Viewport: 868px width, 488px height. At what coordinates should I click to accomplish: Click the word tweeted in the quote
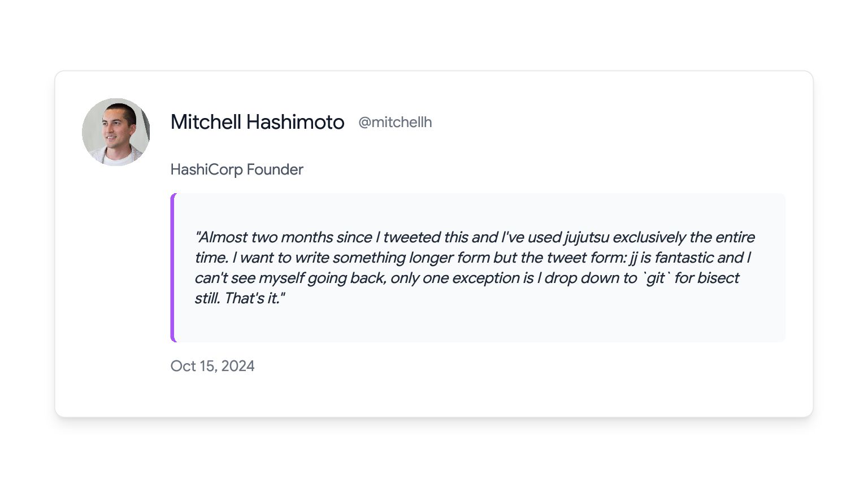(412, 237)
